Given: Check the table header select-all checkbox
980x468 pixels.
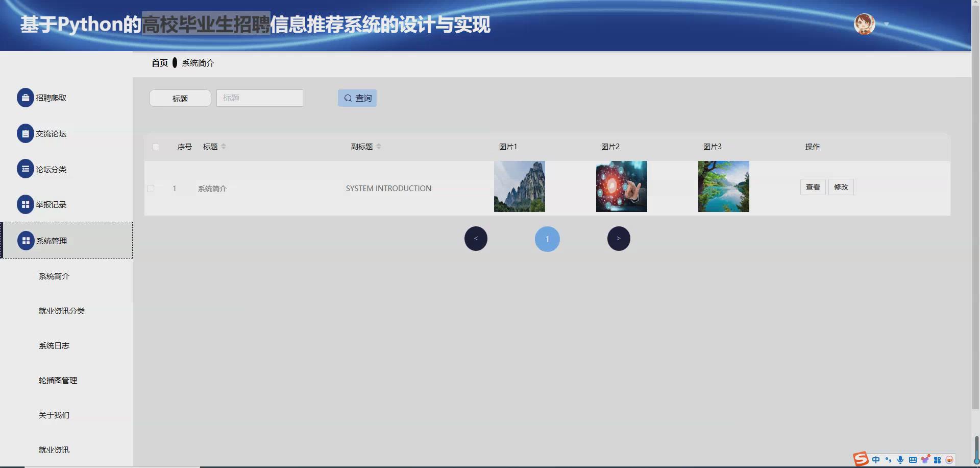Looking at the screenshot, I should 156,147.
